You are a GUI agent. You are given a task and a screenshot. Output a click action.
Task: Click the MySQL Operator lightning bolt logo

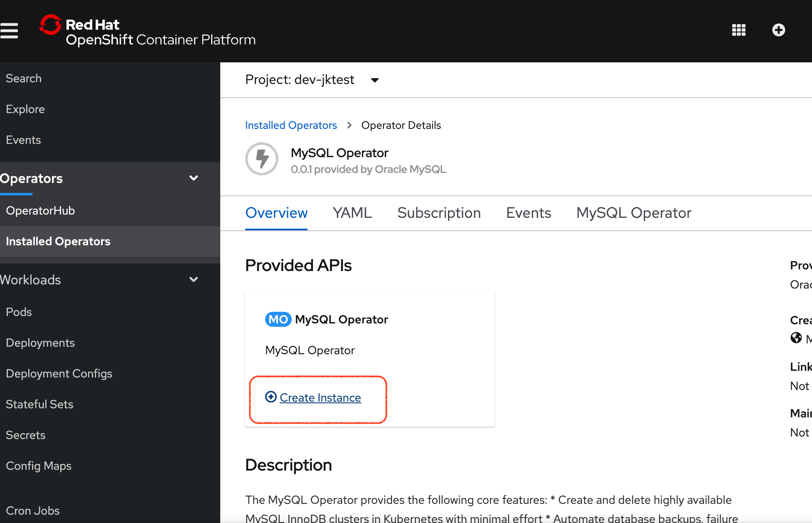coord(262,159)
